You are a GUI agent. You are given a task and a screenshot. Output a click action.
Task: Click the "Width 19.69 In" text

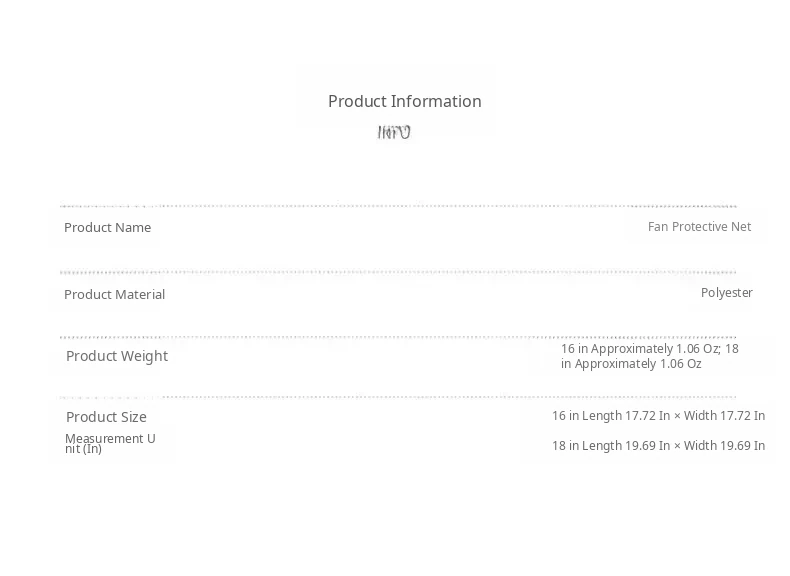pyautogui.click(x=724, y=446)
